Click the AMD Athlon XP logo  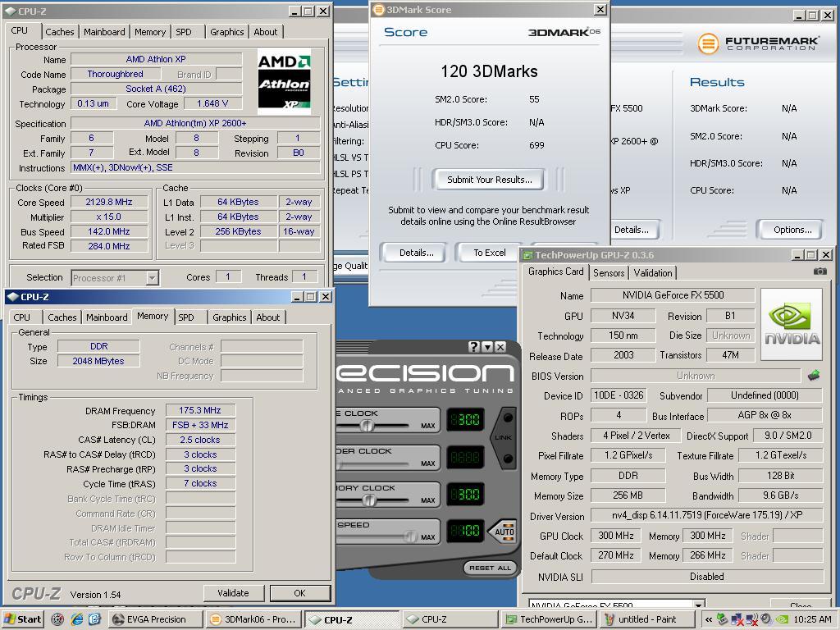[x=284, y=81]
